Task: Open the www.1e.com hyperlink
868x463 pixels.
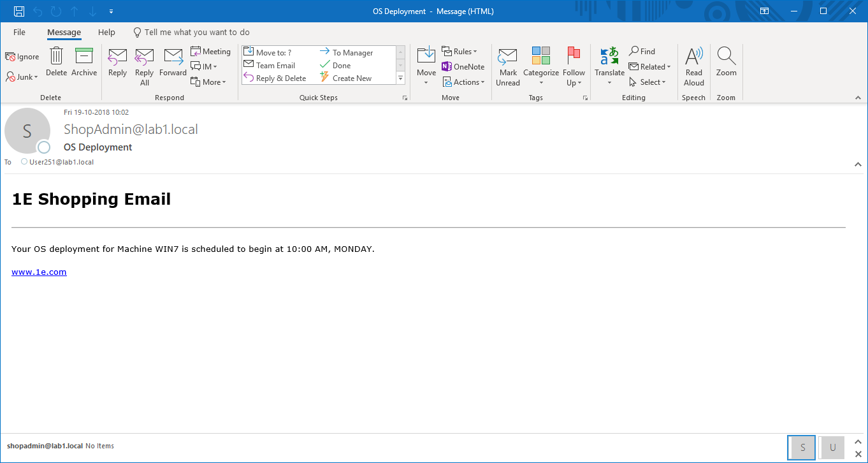Action: 39,272
